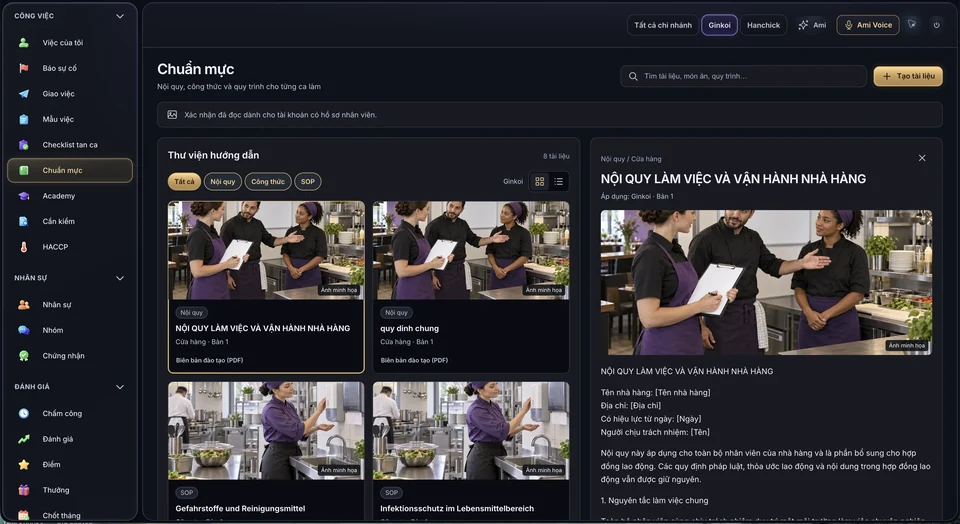Click the search magnifier icon
Image resolution: width=960 pixels, height=524 pixels.
[x=633, y=77]
